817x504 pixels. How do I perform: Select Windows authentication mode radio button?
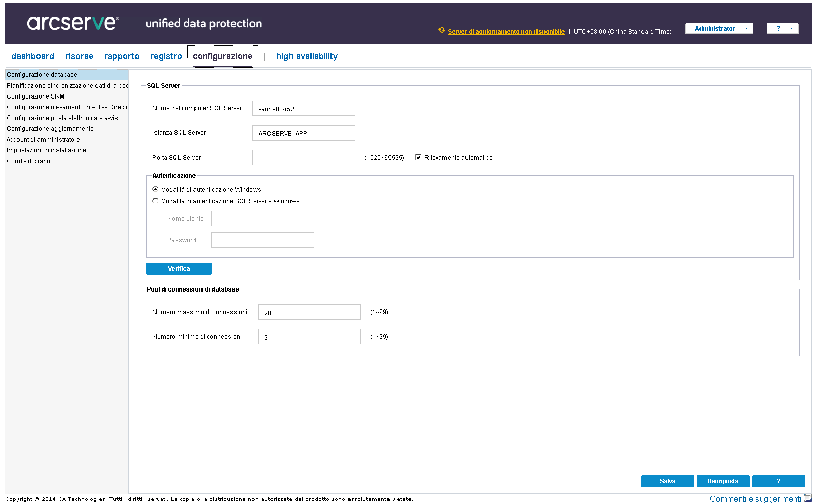[x=155, y=189]
